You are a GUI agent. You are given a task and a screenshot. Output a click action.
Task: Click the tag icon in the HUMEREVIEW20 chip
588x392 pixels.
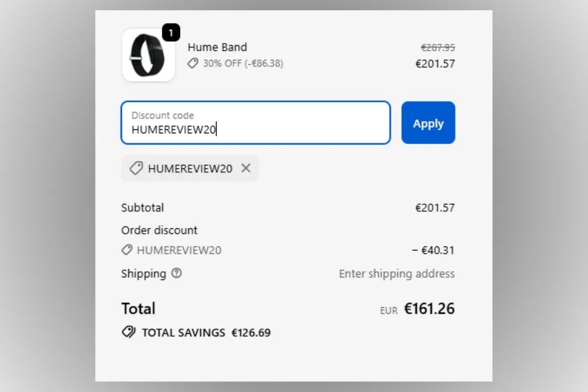point(135,168)
